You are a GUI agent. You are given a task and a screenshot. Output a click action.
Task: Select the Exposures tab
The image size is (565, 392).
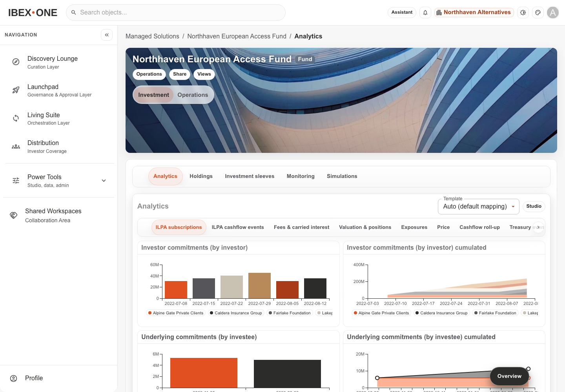(x=414, y=227)
